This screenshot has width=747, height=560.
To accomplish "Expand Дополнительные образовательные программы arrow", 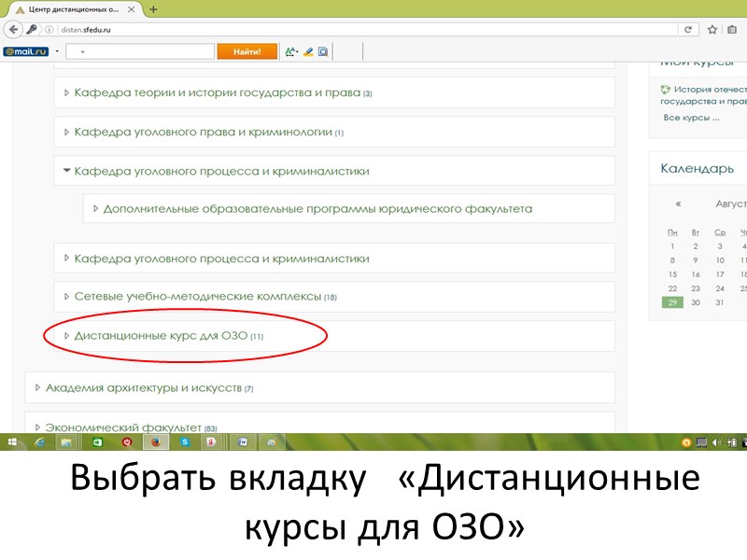I will pyautogui.click(x=96, y=208).
